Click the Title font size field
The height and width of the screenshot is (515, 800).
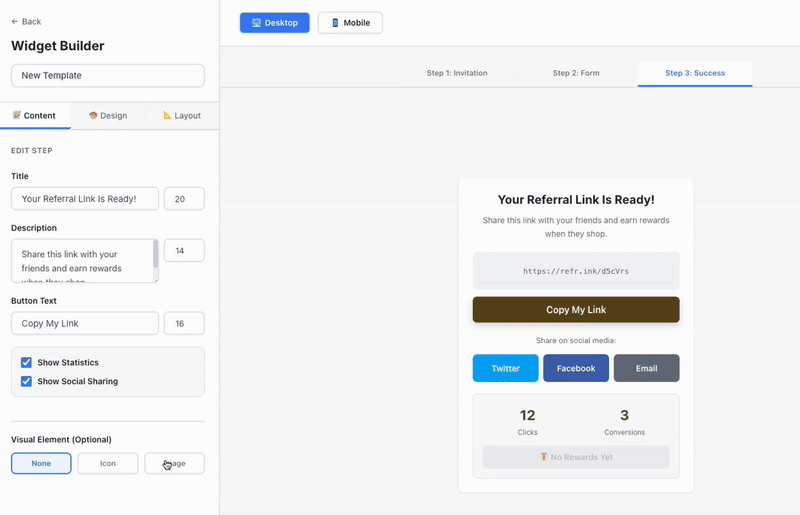pyautogui.click(x=184, y=199)
